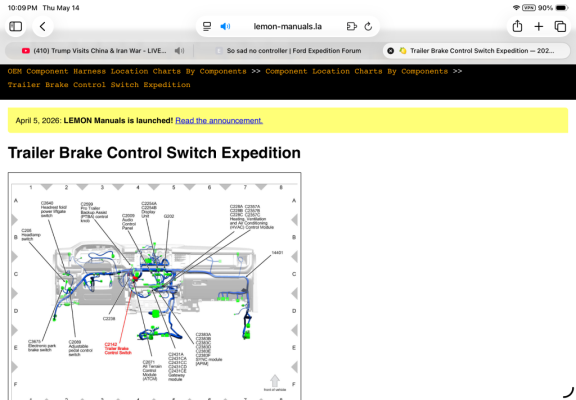Show the Safari sidebar

click(15, 26)
